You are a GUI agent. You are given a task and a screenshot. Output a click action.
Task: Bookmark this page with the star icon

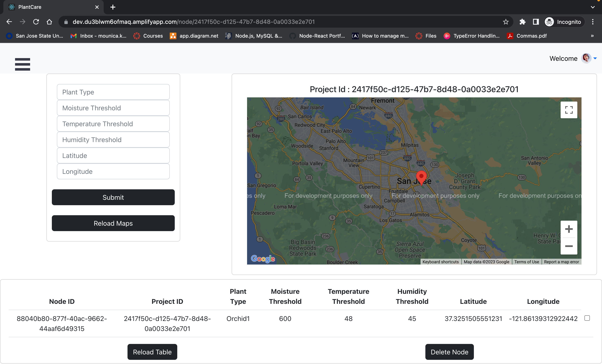click(505, 22)
